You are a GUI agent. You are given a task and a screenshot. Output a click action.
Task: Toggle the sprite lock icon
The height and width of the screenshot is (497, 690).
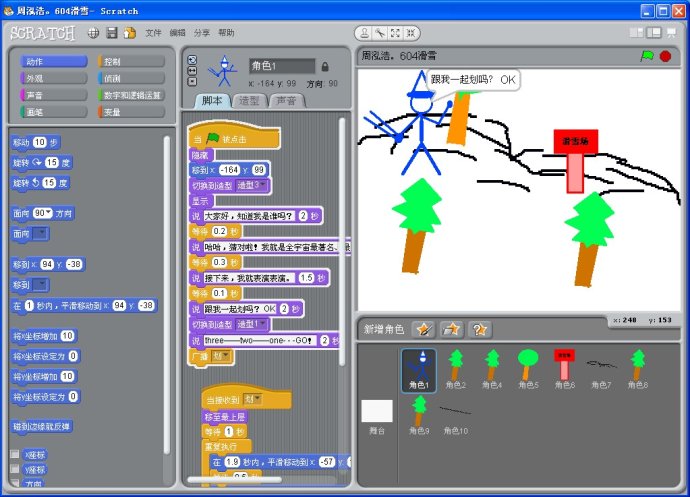click(325, 66)
